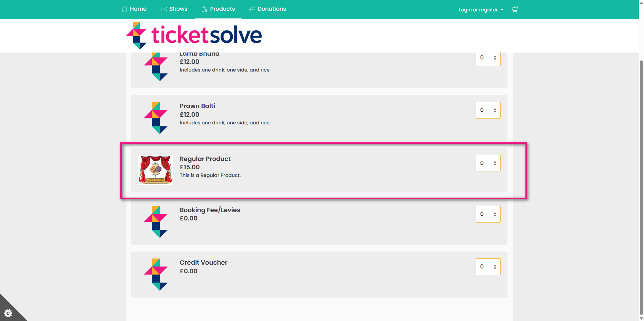This screenshot has height=321, width=644.
Task: Click the Credit Voucher quantity down arrow
Action: 495,268
